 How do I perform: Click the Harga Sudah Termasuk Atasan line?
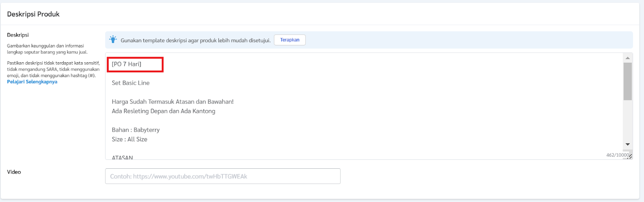(173, 102)
